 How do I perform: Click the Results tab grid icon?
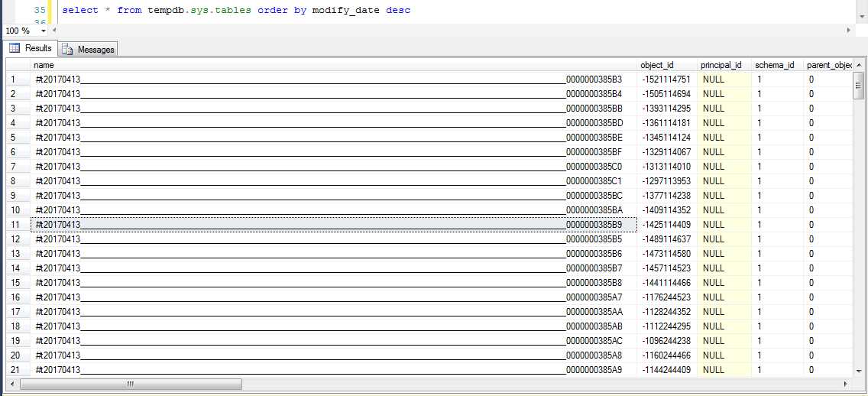coord(15,48)
